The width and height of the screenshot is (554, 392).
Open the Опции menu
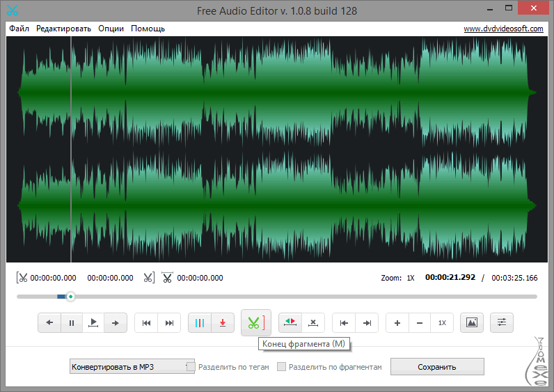(111, 29)
